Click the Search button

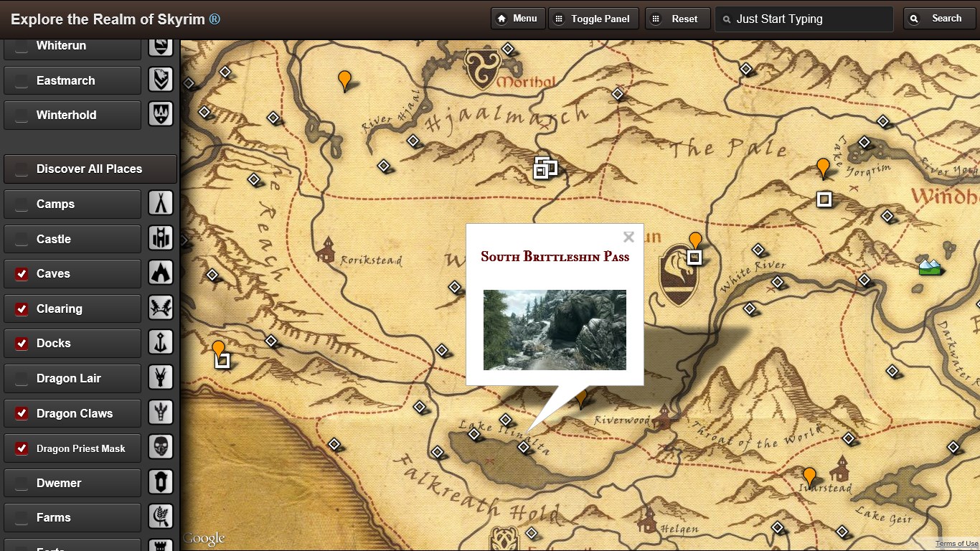[938, 19]
